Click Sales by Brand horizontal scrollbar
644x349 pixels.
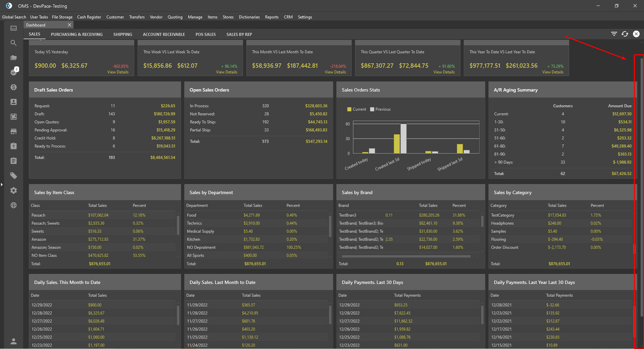406,256
